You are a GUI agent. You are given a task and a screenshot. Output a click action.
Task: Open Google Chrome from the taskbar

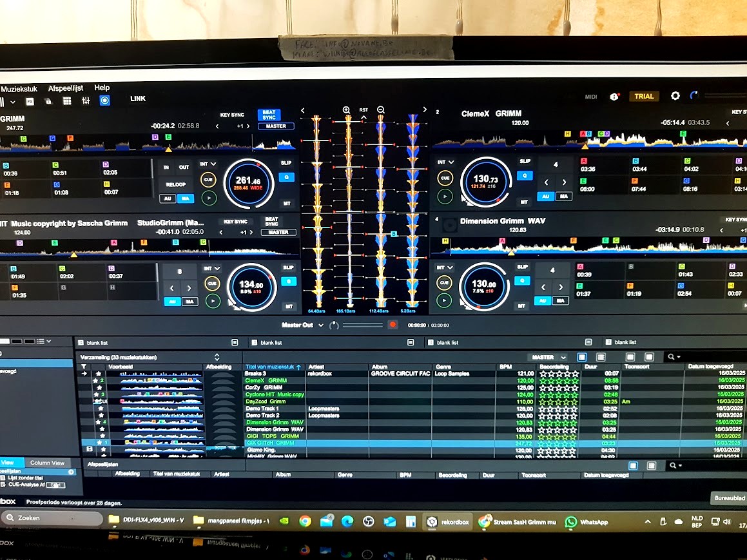pos(305,521)
